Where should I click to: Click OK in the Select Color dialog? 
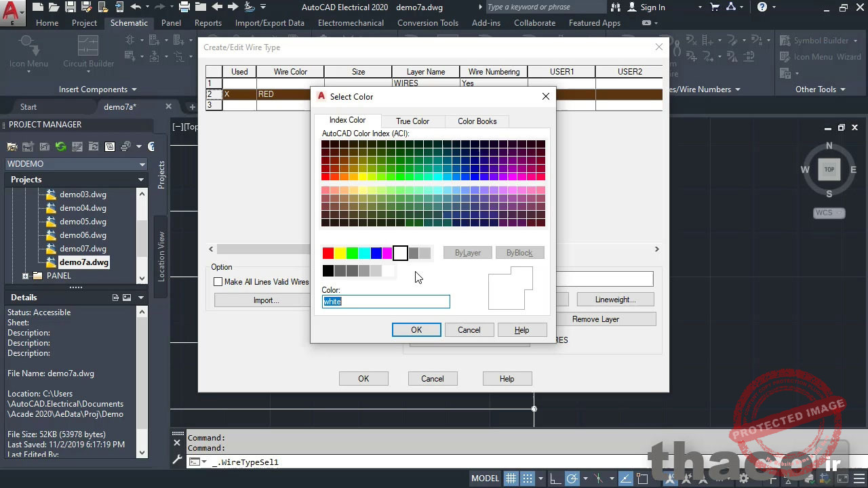point(416,330)
